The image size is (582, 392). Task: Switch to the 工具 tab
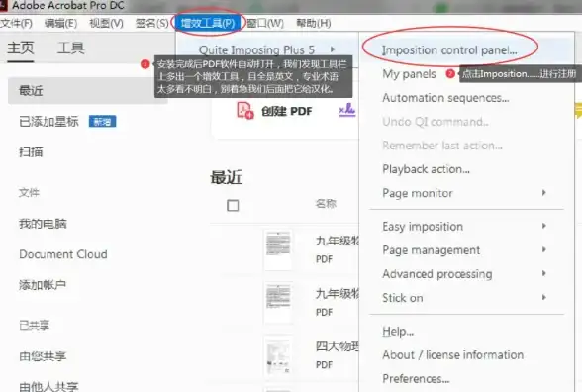tap(71, 49)
